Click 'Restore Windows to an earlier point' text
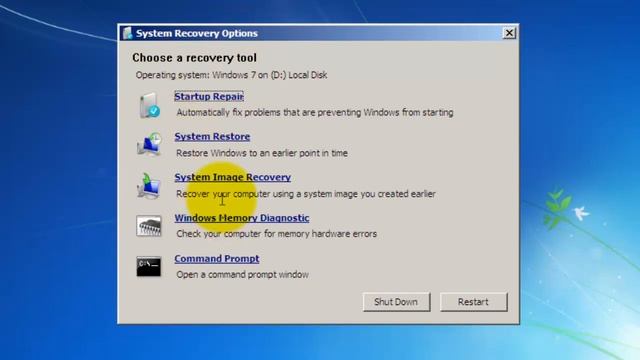 [x=262, y=153]
